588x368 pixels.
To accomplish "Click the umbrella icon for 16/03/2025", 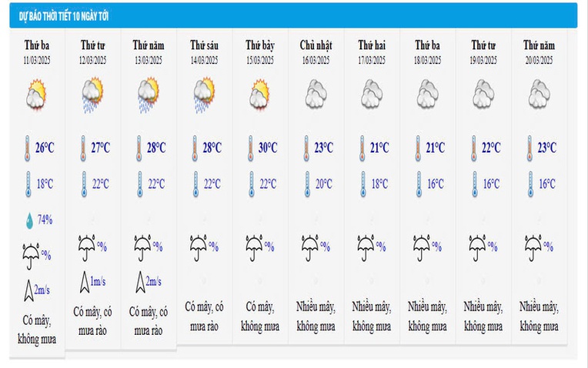I will point(310,248).
